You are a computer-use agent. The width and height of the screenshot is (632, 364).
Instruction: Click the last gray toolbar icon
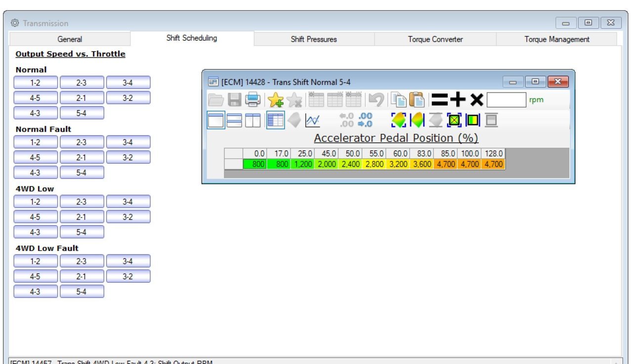coord(491,120)
